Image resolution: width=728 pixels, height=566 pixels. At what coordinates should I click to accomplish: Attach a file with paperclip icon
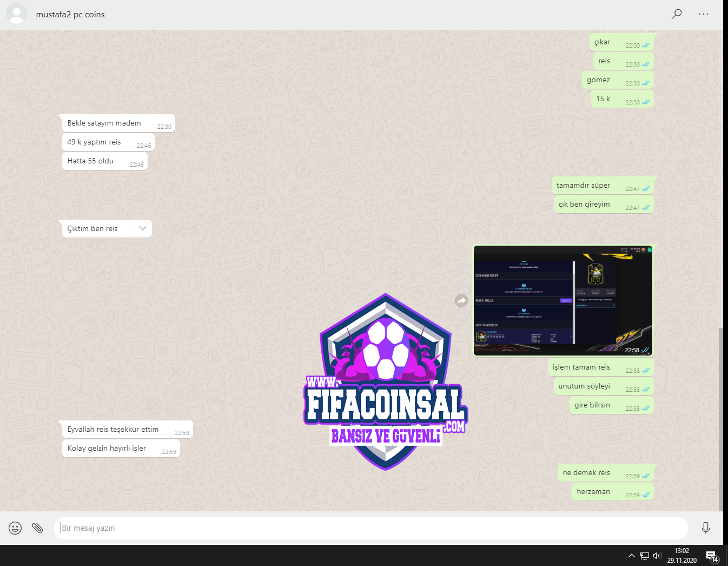pyautogui.click(x=37, y=528)
